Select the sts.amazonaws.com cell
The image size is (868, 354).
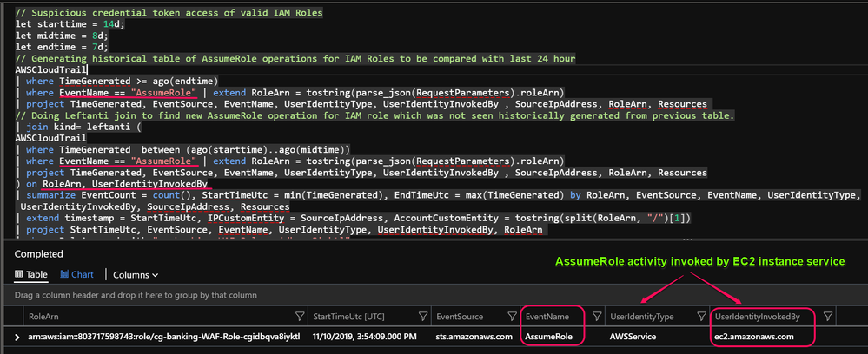474,337
